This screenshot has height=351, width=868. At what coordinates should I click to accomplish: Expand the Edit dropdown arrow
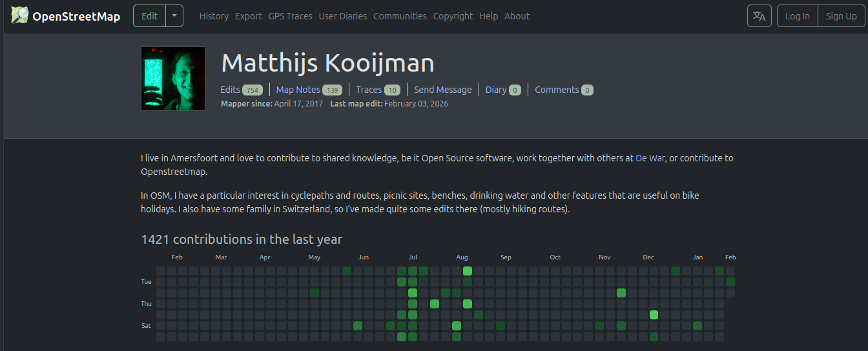click(174, 16)
